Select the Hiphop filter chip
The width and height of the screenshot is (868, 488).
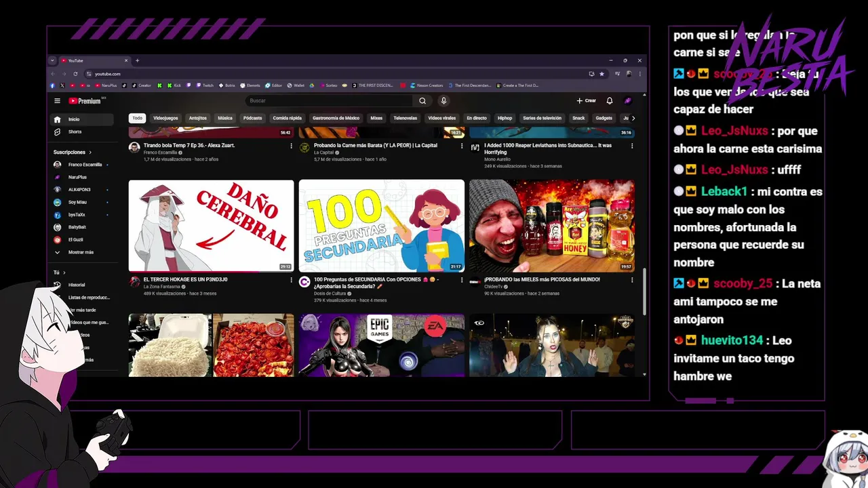505,118
